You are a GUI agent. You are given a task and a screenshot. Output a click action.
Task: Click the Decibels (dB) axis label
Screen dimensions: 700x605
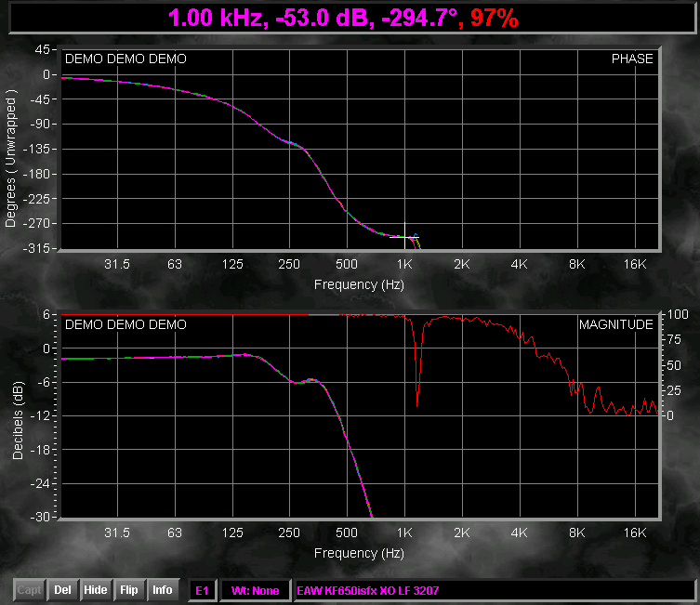[x=18, y=420]
